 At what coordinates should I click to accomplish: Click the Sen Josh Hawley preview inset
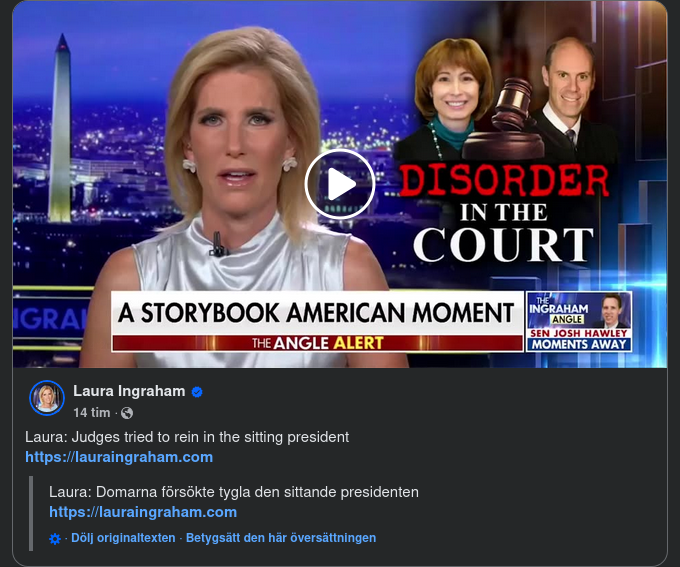579,321
